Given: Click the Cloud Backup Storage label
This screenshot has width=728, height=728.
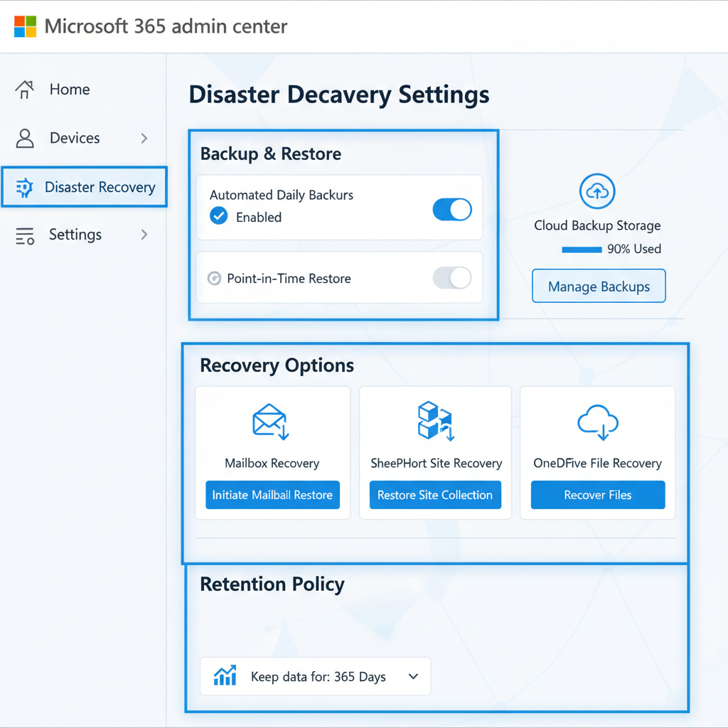Looking at the screenshot, I should point(597,225).
